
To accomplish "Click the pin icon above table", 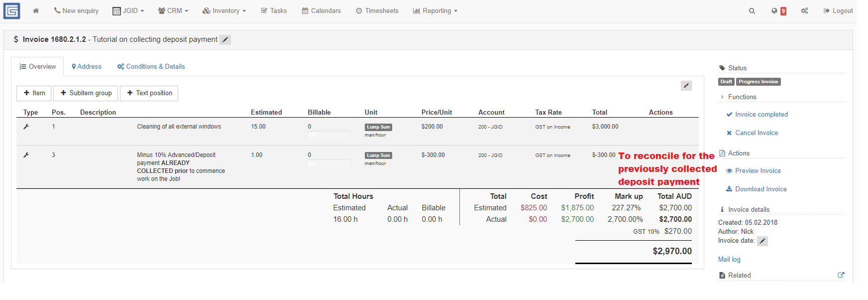I will click(x=686, y=86).
